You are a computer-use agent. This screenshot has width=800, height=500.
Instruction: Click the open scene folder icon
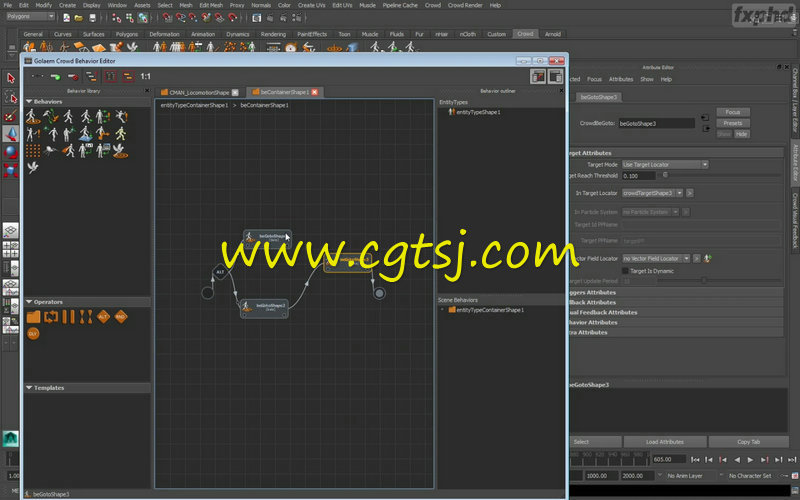tap(79, 18)
